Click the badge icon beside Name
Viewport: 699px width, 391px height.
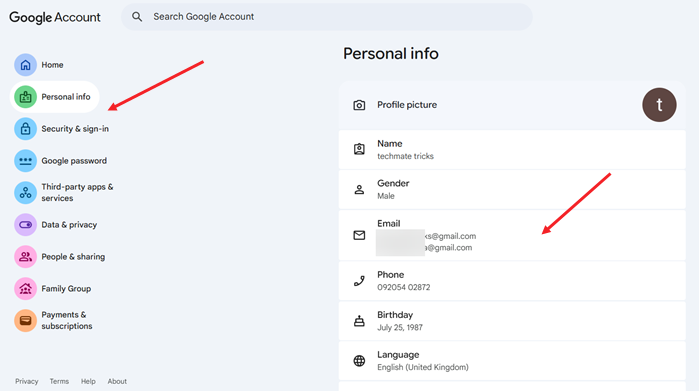359,149
